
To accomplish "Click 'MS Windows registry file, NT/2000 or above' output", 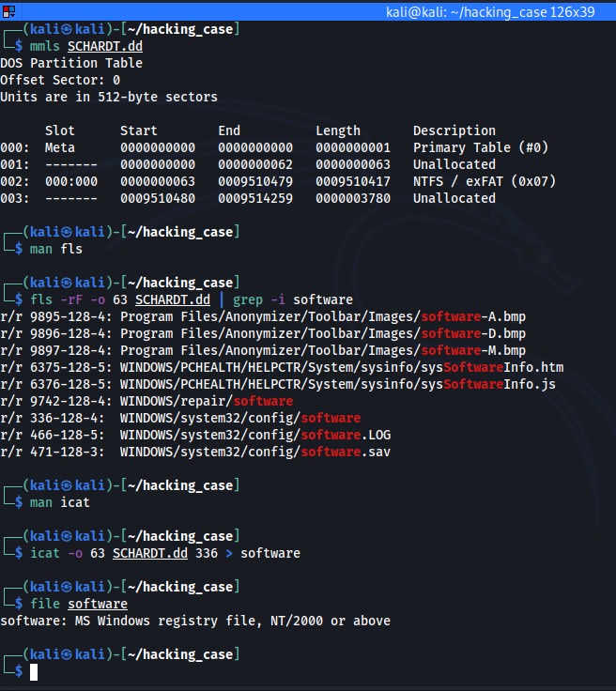I will 233,621.
